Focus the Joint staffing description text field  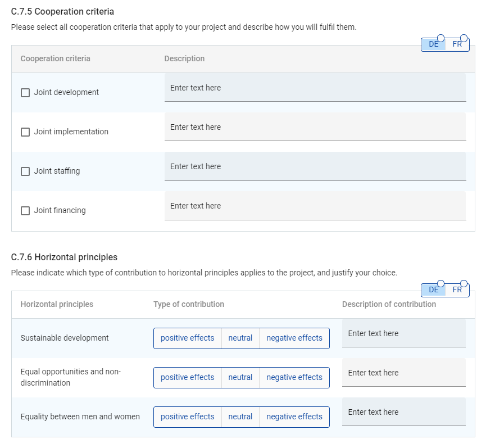coord(315,167)
